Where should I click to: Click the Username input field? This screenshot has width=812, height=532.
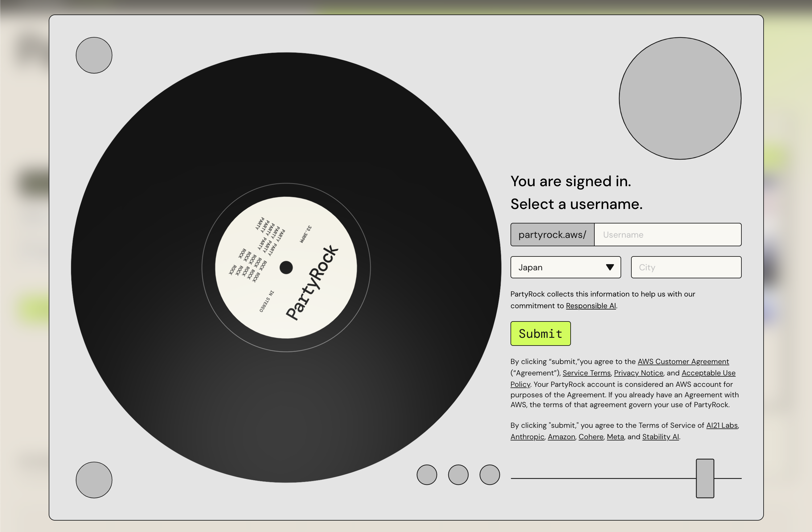(x=667, y=235)
